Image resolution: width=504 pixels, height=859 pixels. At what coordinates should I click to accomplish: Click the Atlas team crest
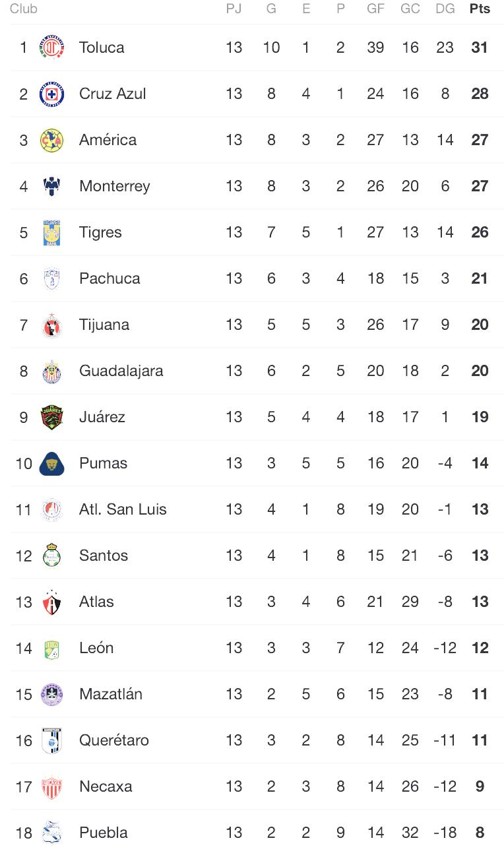click(x=51, y=602)
